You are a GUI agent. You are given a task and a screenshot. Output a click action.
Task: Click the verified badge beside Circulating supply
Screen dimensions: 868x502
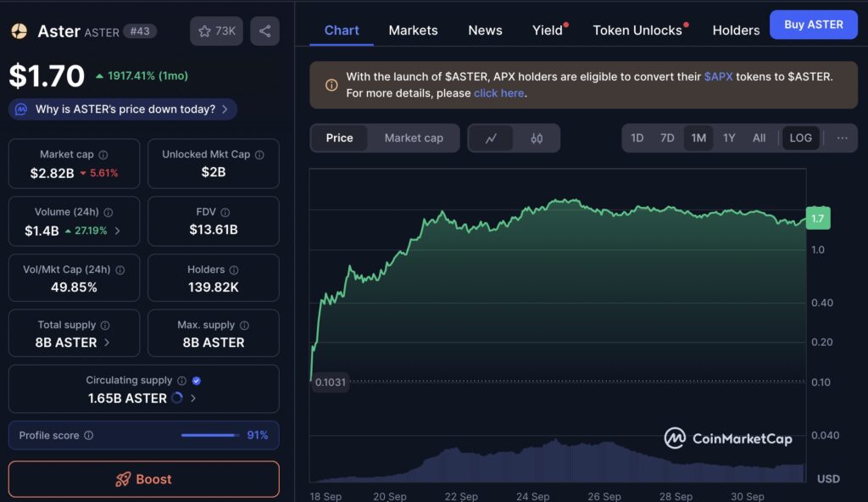197,382
